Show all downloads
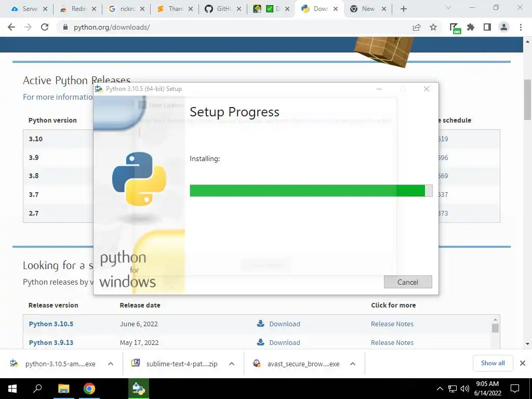532x399 pixels. tap(493, 363)
